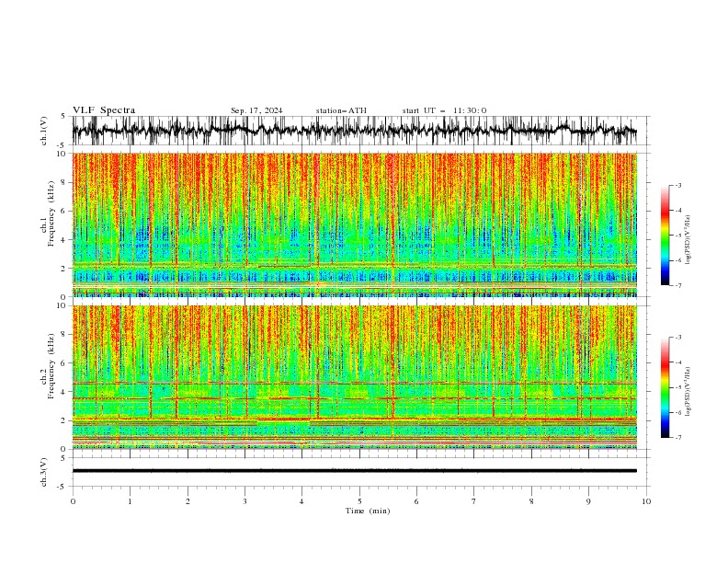Click the "-5" label on upper colorbar

(x=678, y=236)
